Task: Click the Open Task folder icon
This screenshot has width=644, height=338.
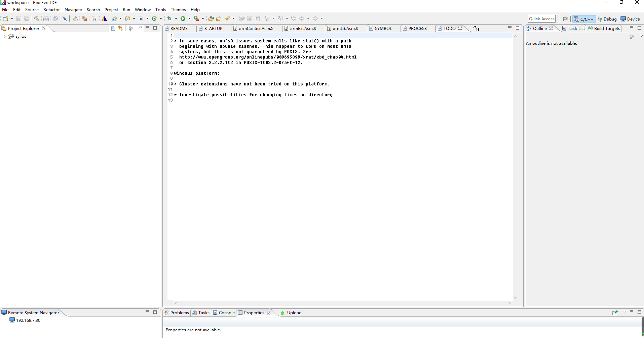Action: pyautogui.click(x=219, y=18)
